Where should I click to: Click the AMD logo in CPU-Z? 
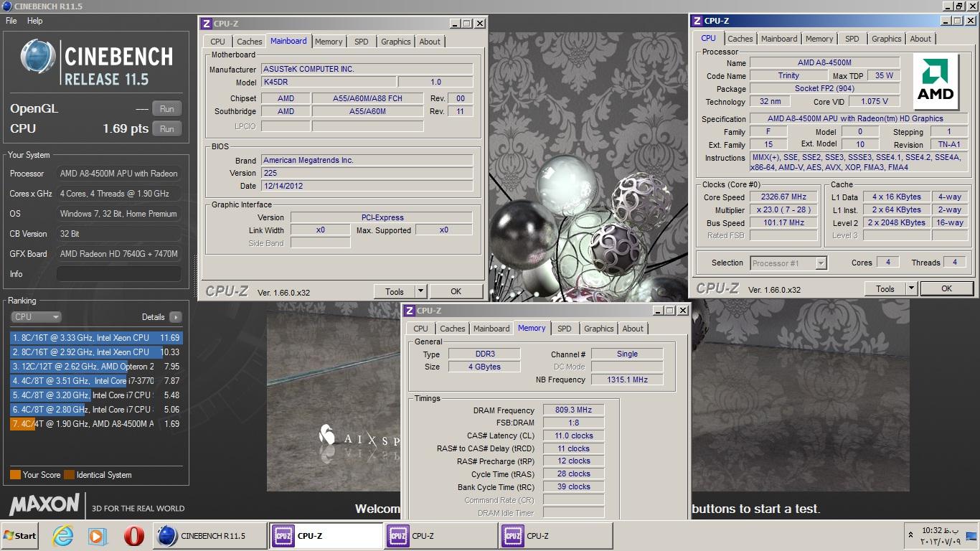click(x=936, y=81)
